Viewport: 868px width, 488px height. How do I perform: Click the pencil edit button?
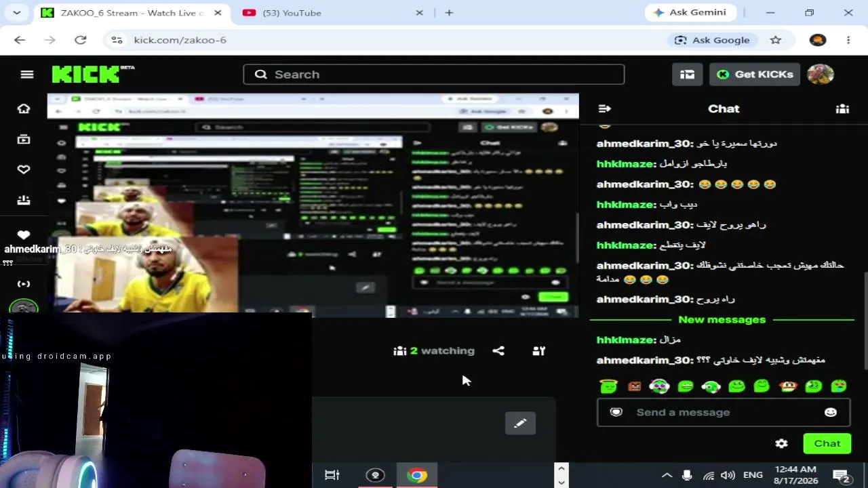click(520, 423)
